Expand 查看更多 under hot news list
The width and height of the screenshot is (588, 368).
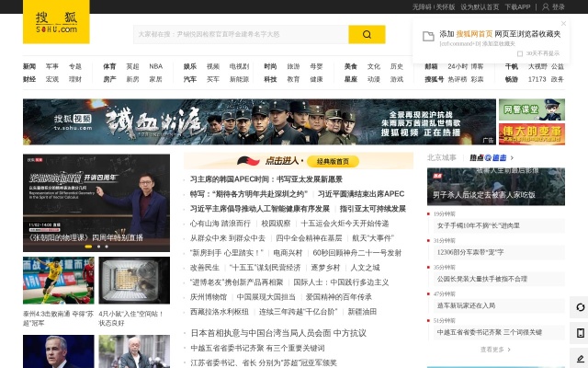pyautogui.click(x=495, y=350)
